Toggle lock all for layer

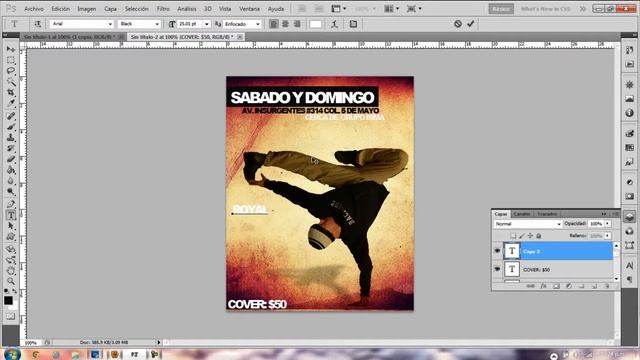tap(539, 236)
